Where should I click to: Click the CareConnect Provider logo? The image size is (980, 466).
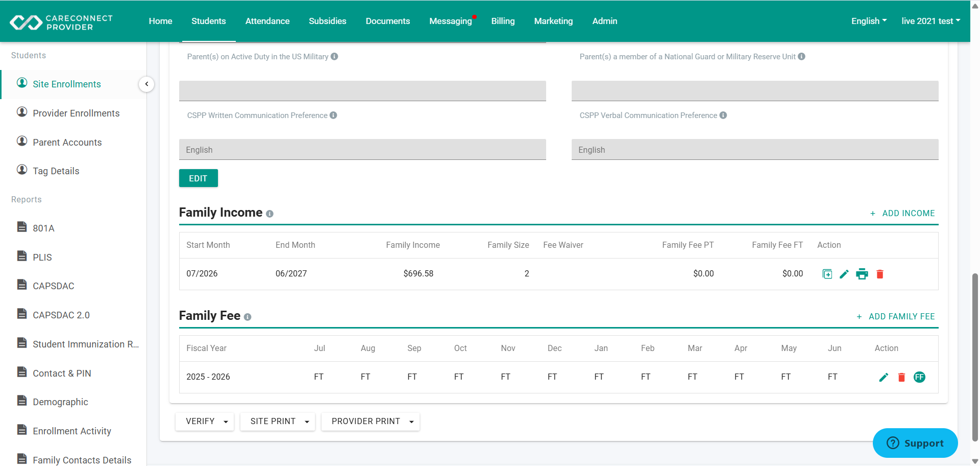61,22
